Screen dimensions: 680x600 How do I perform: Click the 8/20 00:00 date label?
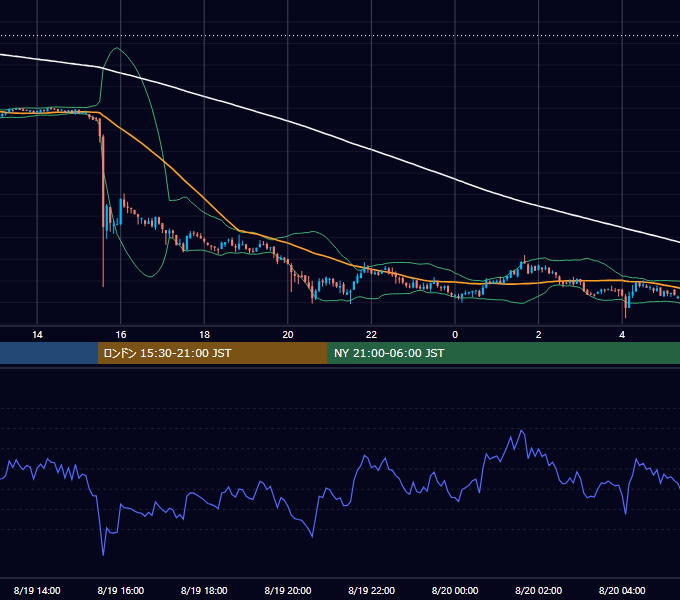455,590
